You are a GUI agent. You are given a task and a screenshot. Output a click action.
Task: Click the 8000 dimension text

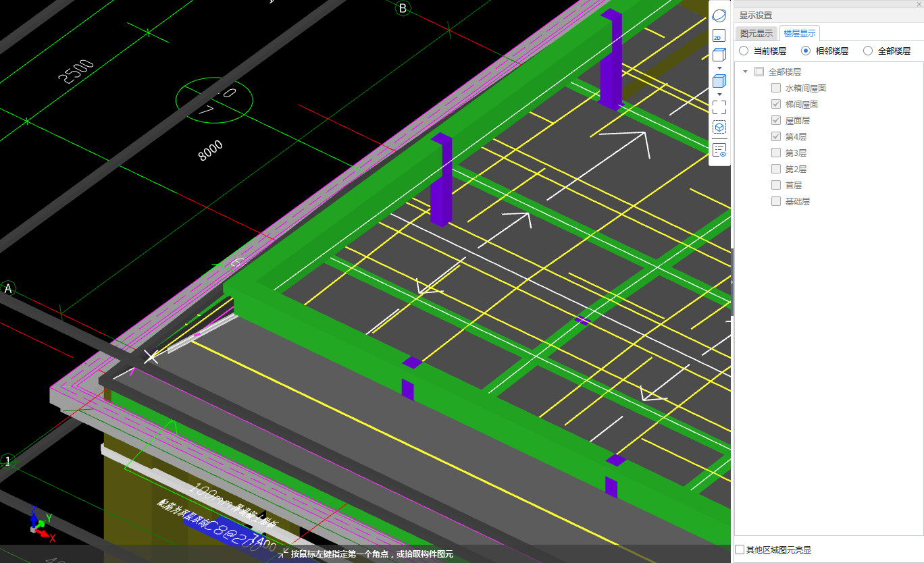[210, 151]
